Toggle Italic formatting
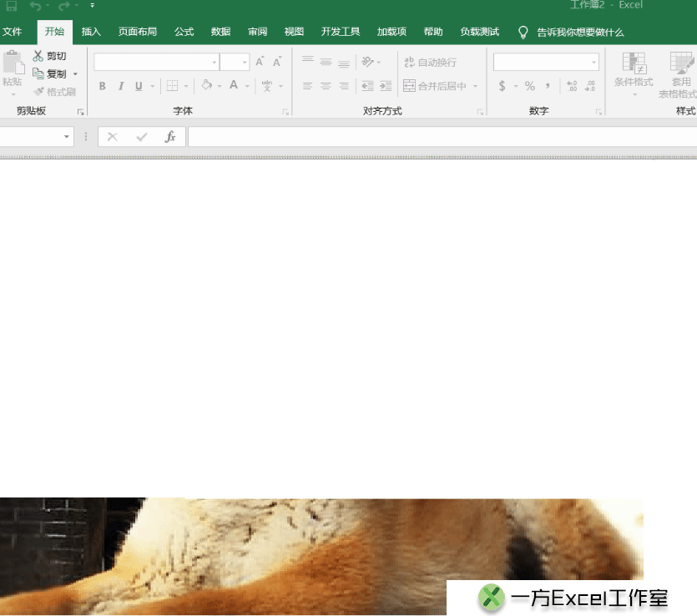This screenshot has height=616, width=697. pyautogui.click(x=120, y=86)
